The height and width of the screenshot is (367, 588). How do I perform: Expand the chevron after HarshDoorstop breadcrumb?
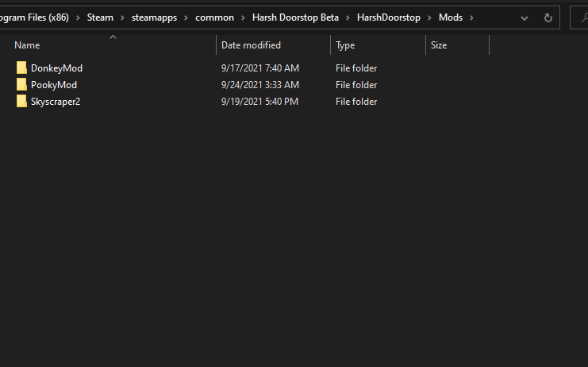(x=429, y=17)
